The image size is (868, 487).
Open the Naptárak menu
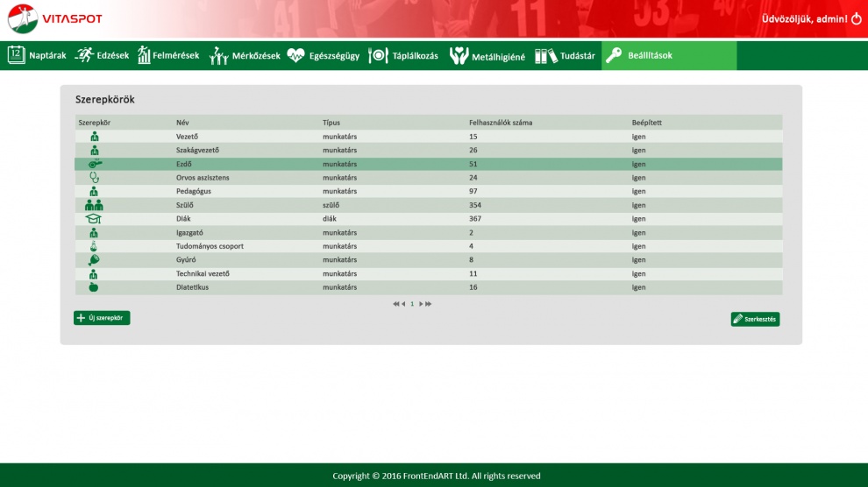38,55
